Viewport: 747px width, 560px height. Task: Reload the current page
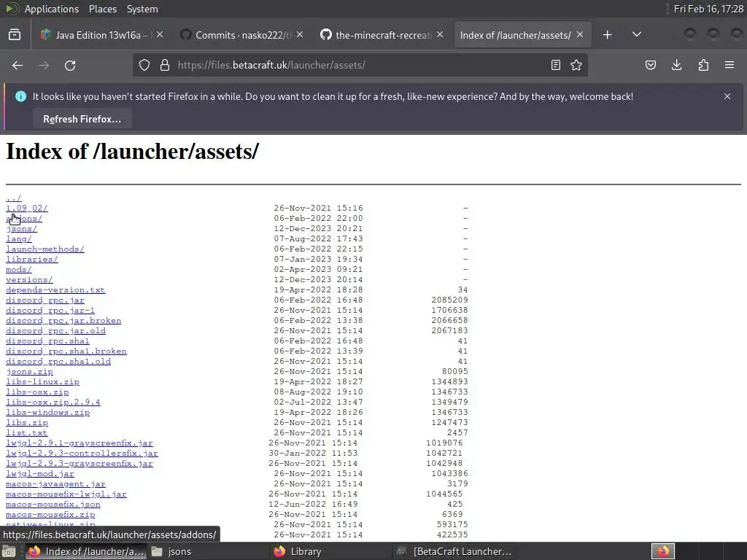pos(70,65)
